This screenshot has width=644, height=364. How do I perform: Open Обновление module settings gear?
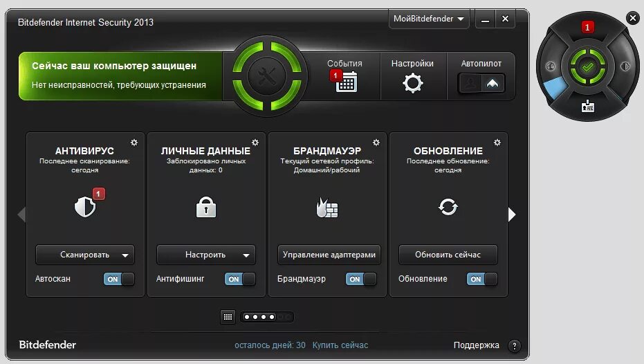[x=497, y=143]
